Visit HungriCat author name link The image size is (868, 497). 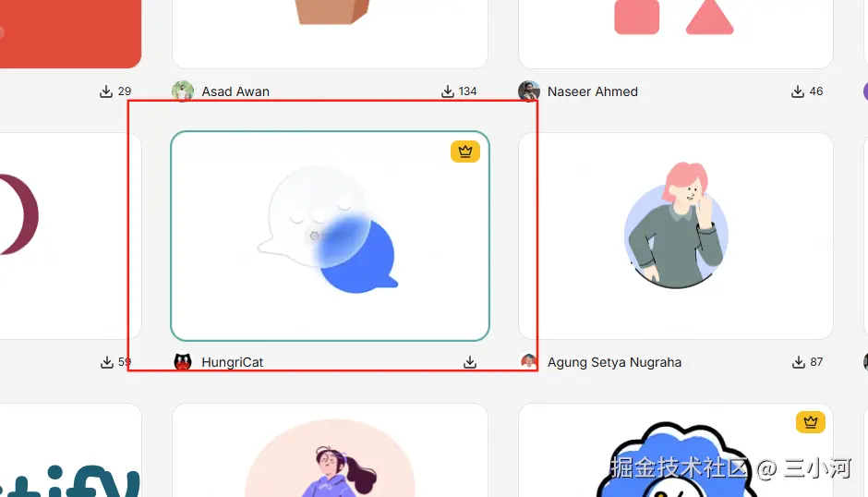click(x=232, y=362)
